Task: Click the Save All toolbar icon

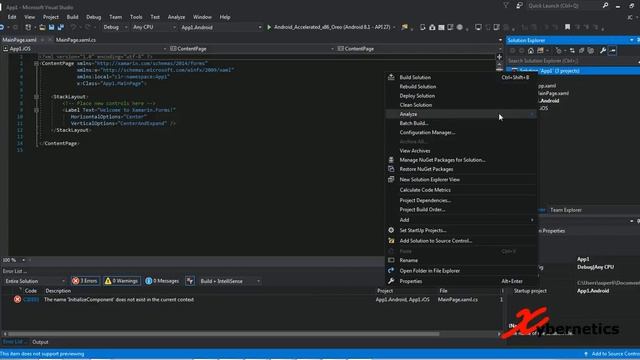Action: click(61, 27)
